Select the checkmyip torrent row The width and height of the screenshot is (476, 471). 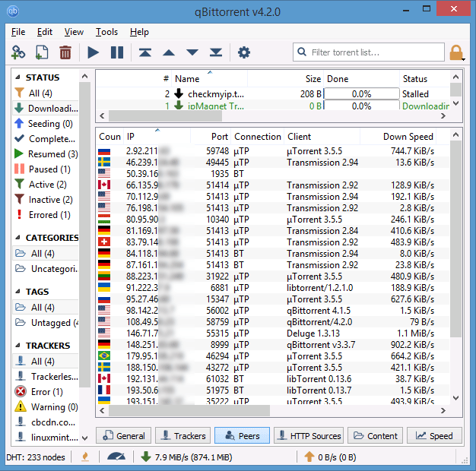click(273, 94)
